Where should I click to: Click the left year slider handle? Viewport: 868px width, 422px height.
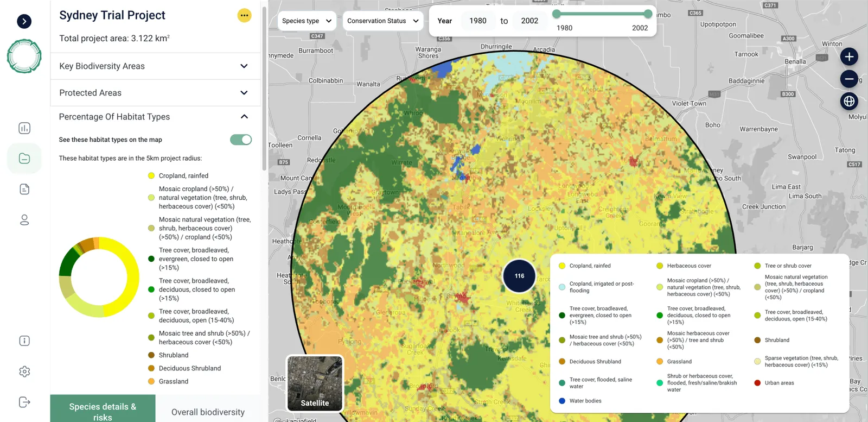pyautogui.click(x=557, y=14)
